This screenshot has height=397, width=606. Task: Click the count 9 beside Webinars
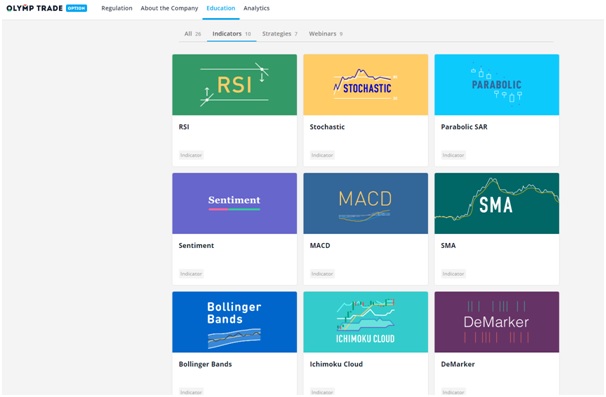point(341,34)
